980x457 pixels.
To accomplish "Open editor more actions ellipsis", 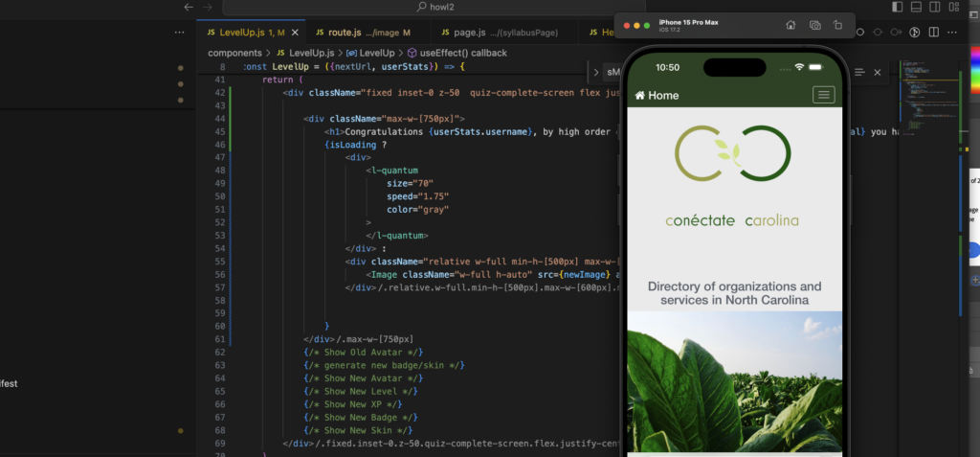I will click(954, 32).
